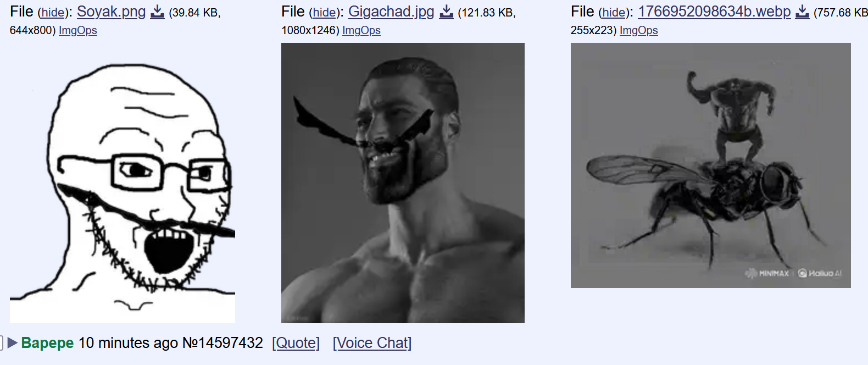Open ImgOps for Soyak.png

coord(78,30)
